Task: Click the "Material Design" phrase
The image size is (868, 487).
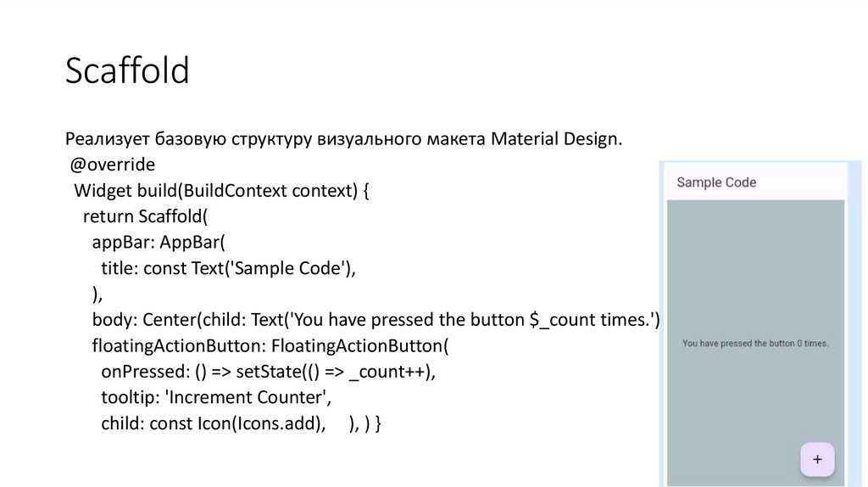Action: coord(555,138)
